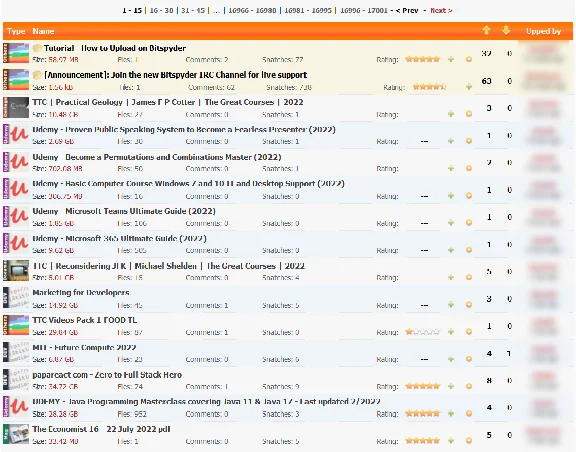This screenshot has height=452, width=576.
Task: Open TTC Videos Pack 1 FOOD TL
Action: (84, 320)
